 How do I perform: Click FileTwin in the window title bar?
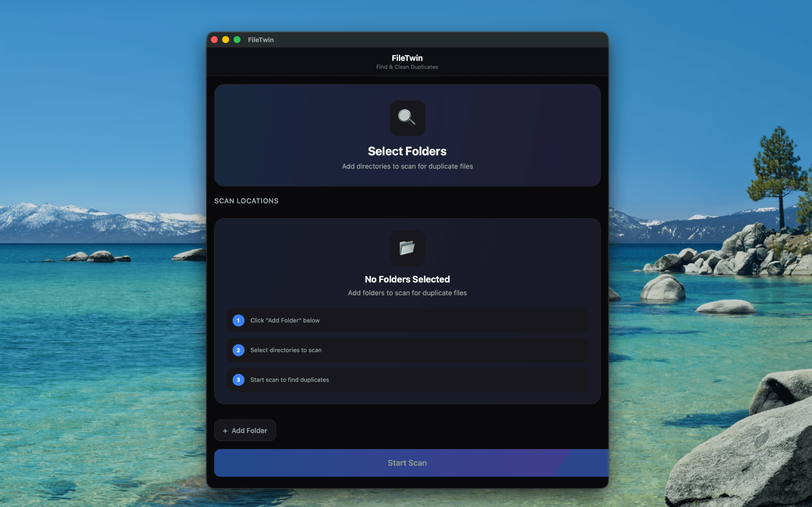coord(261,39)
